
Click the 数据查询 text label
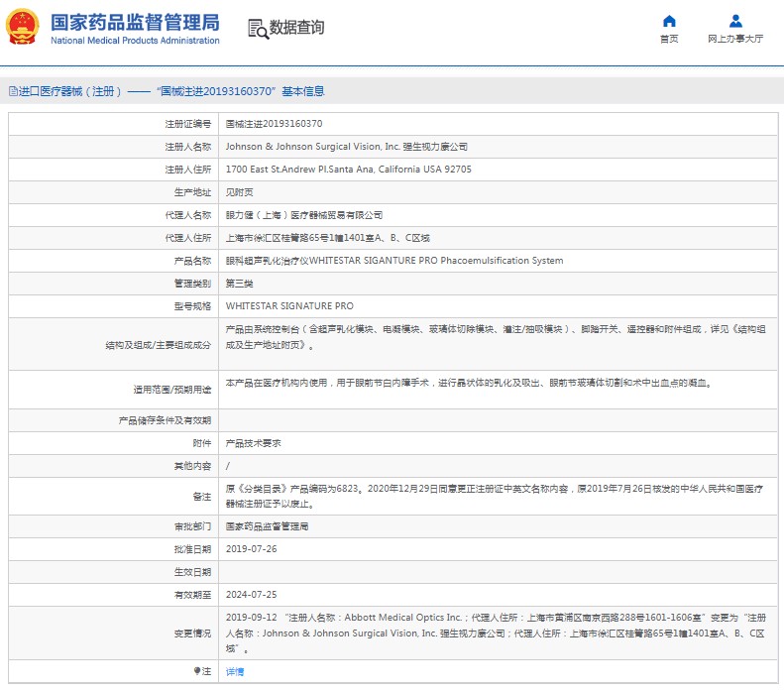pyautogui.click(x=296, y=28)
